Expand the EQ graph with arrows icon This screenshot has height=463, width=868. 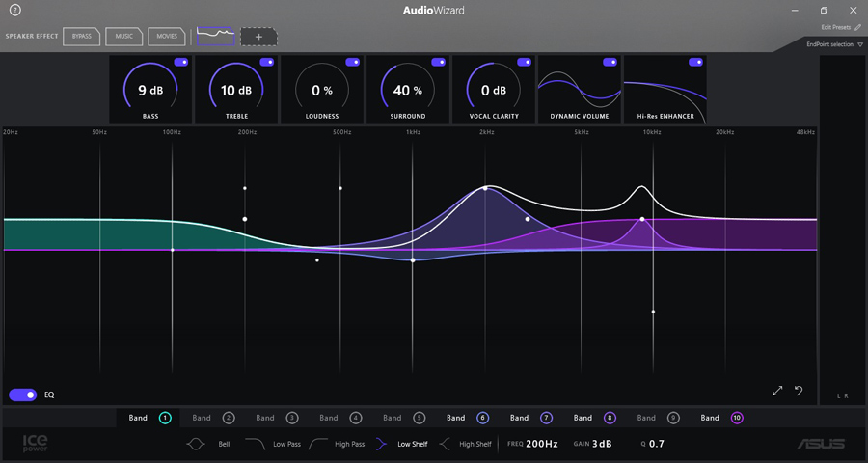[777, 391]
